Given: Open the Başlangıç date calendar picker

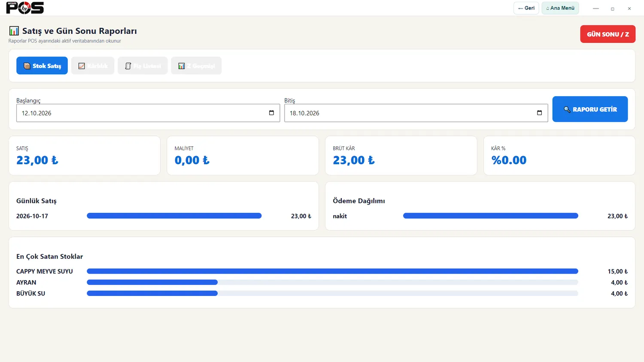Looking at the screenshot, I should (x=271, y=113).
